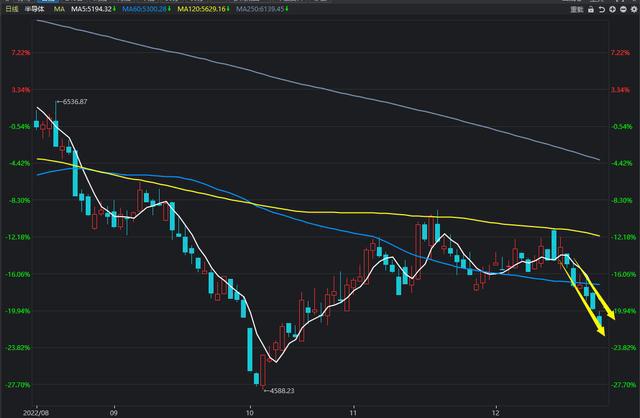Click the right axis -0.54% label
The height and width of the screenshot is (418, 640).
[622, 127]
